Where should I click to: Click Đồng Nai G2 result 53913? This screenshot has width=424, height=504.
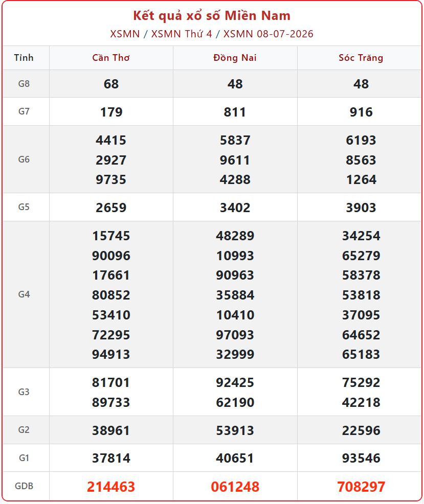pos(235,430)
